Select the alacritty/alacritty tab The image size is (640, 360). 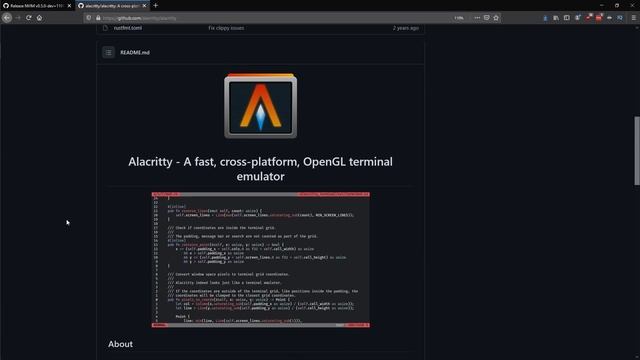pos(112,6)
